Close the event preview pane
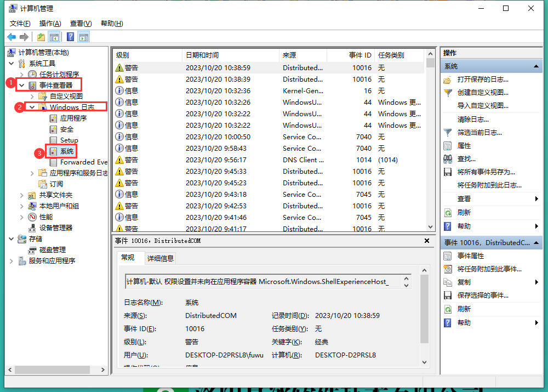Image resolution: width=548 pixels, height=392 pixels. coord(427,241)
